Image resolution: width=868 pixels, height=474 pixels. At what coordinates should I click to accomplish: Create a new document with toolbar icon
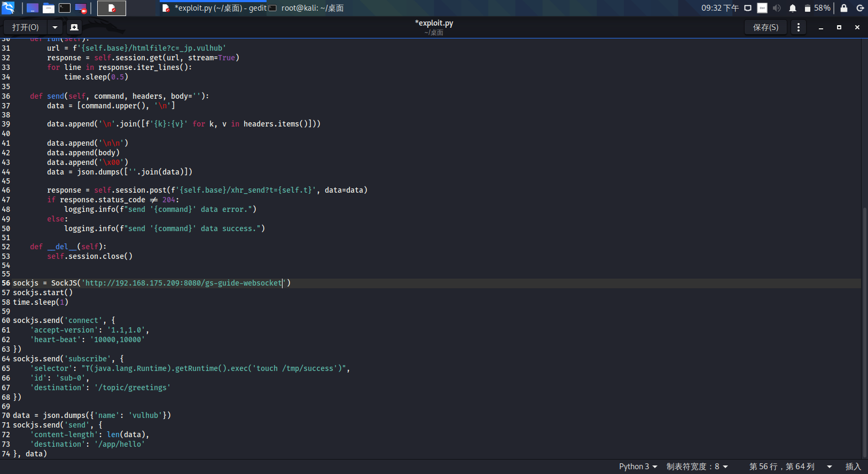[74, 27]
